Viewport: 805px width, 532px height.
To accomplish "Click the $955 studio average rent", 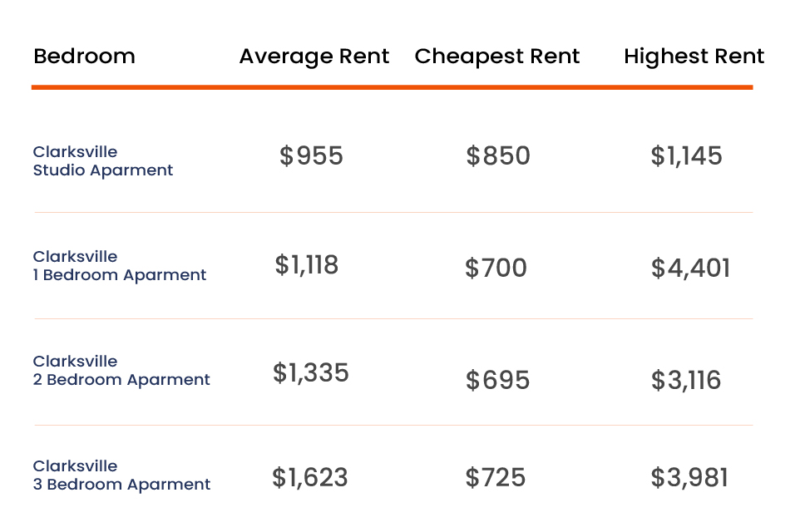I will pos(311,155).
